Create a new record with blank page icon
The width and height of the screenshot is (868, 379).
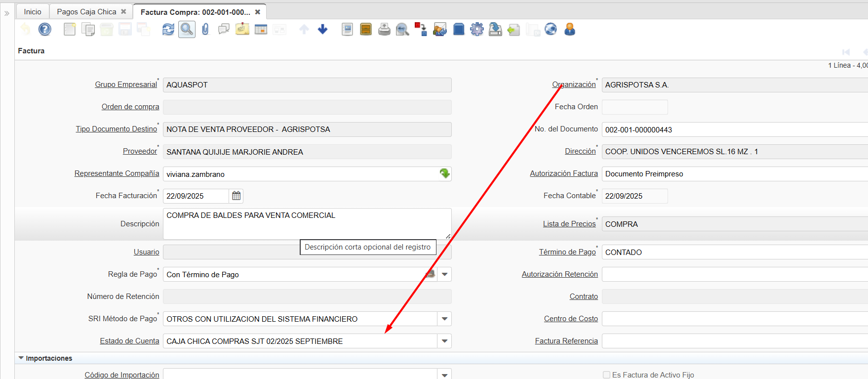click(70, 30)
